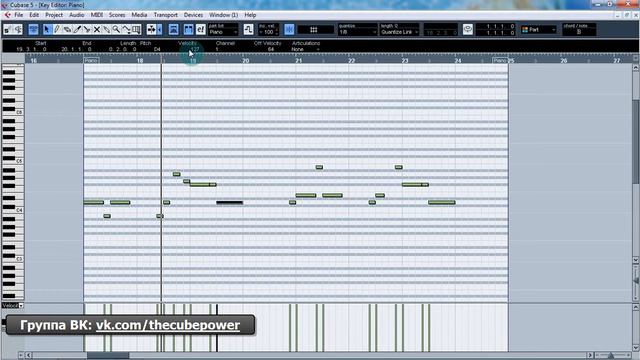Screen dimensions: 640x360
Task: Open the Help menu
Action: tap(250, 15)
